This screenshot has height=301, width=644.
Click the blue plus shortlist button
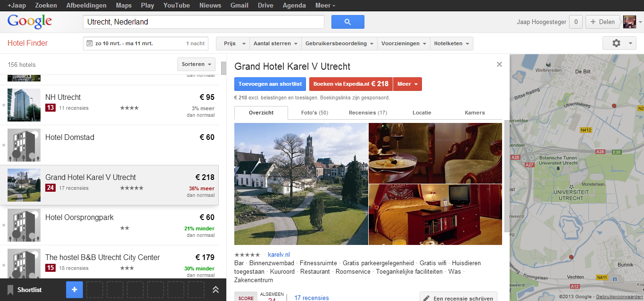(x=74, y=290)
